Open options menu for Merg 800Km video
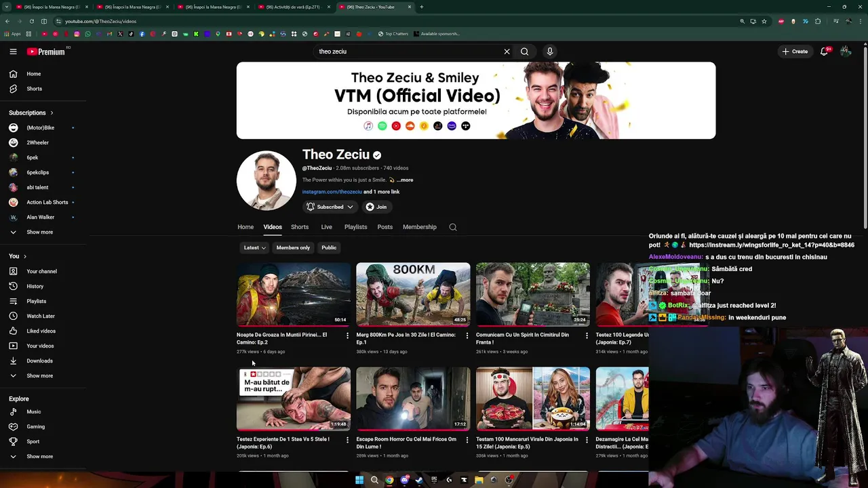This screenshot has height=488, width=868. click(467, 335)
